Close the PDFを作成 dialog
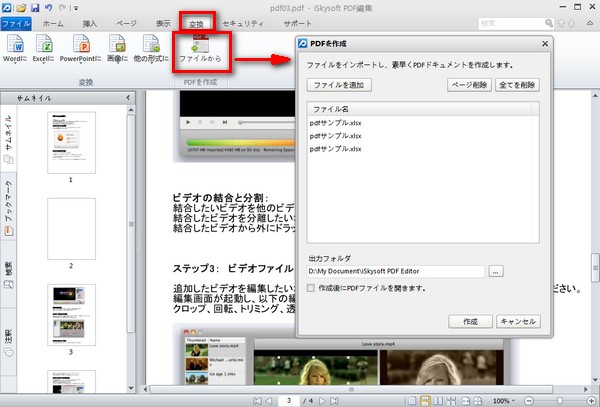600x407 pixels. pyautogui.click(x=545, y=44)
